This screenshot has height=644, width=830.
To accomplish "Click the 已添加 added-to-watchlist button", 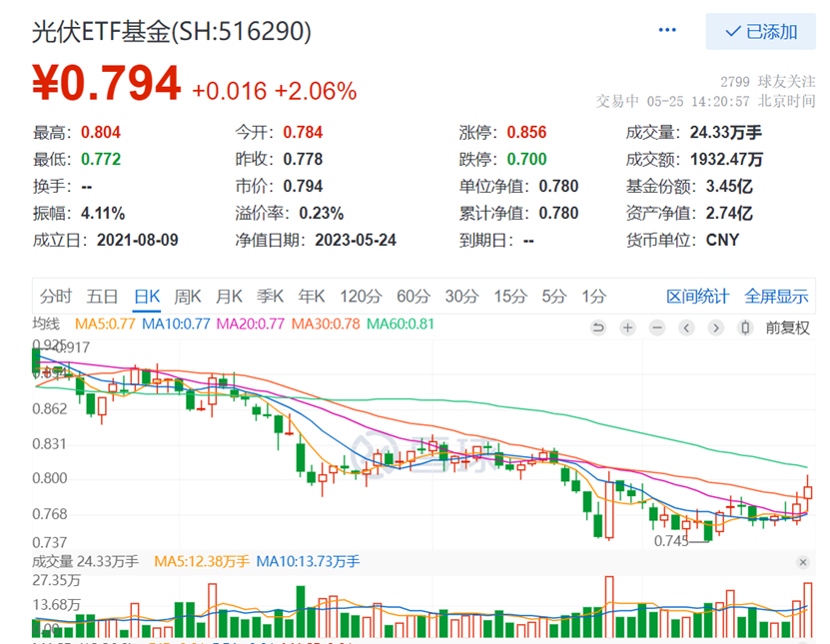I will 761,32.
